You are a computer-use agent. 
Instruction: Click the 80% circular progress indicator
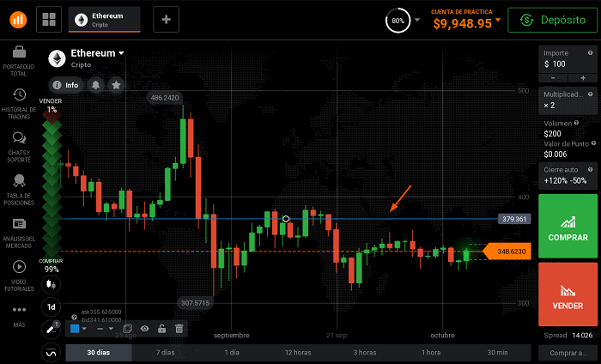tap(398, 21)
